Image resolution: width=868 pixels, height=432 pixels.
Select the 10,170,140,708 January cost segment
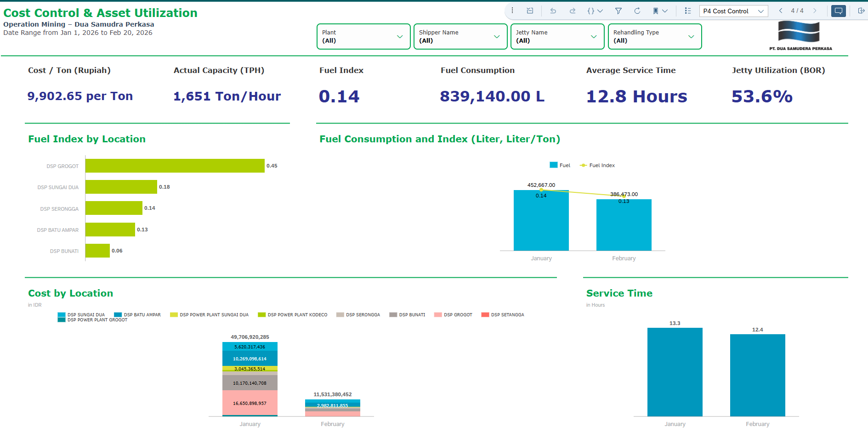(x=250, y=383)
